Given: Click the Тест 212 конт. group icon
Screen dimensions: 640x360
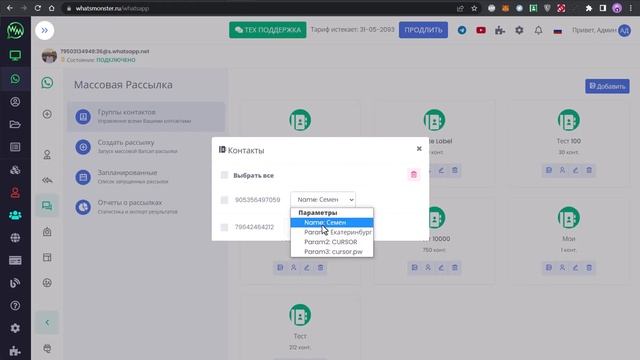Looking at the screenshot, I should point(300,315).
